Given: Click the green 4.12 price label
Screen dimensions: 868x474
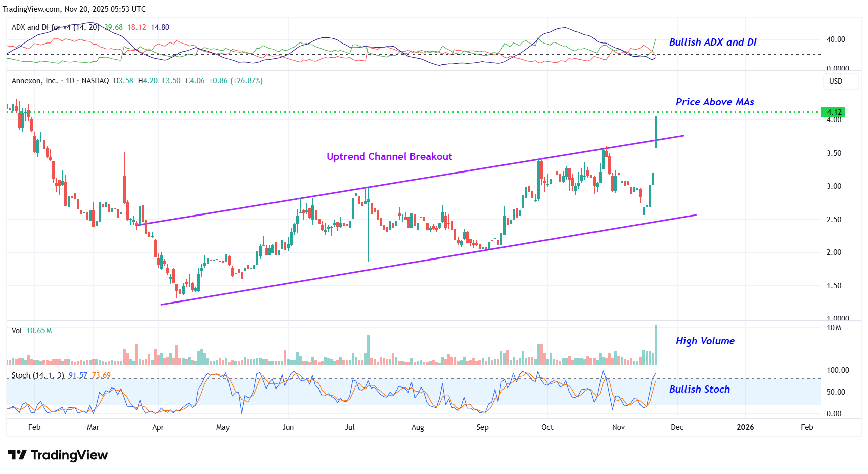Looking at the screenshot, I should [833, 112].
